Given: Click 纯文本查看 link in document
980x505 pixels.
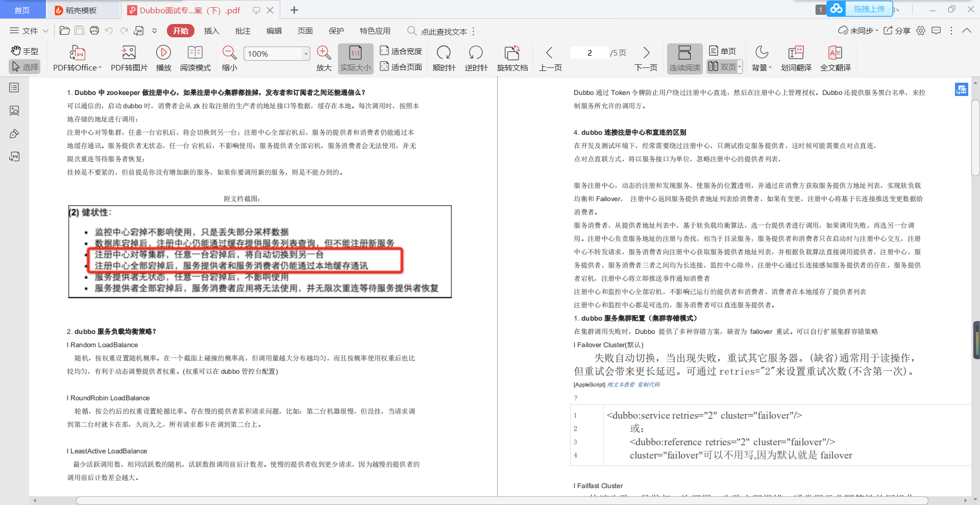Looking at the screenshot, I should point(621,384).
